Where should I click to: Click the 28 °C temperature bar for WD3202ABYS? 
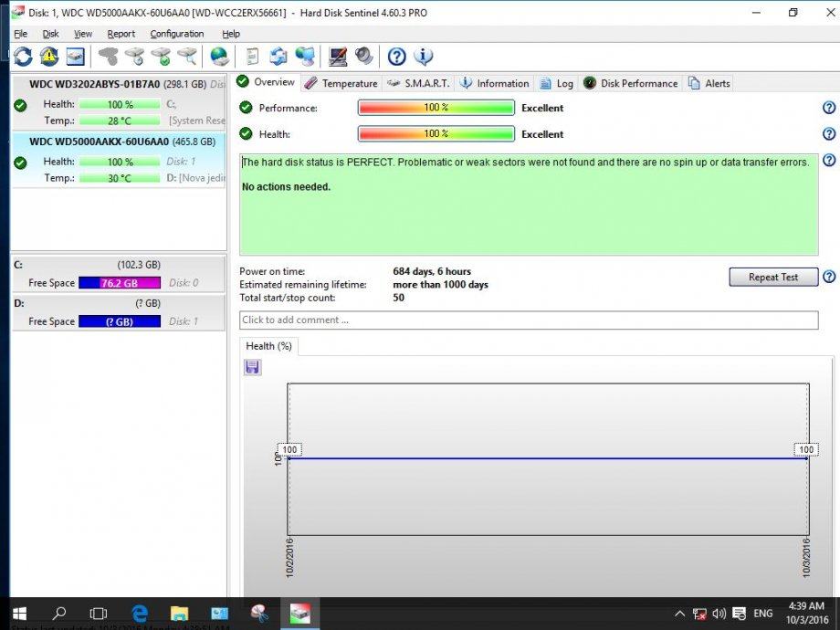point(120,121)
